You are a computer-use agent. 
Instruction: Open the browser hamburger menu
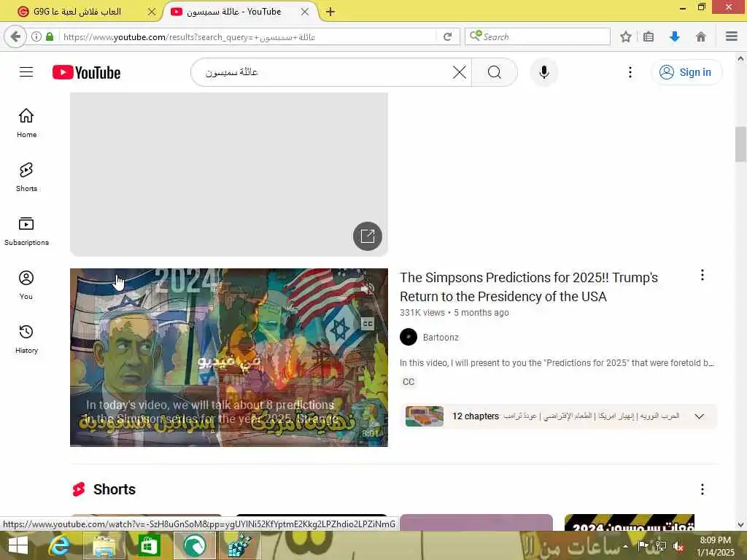pyautogui.click(x=732, y=36)
